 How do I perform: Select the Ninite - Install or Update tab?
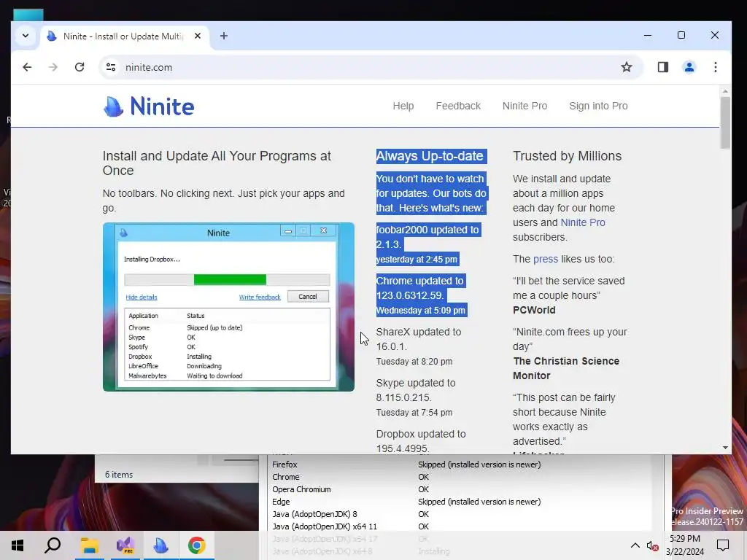(123, 36)
